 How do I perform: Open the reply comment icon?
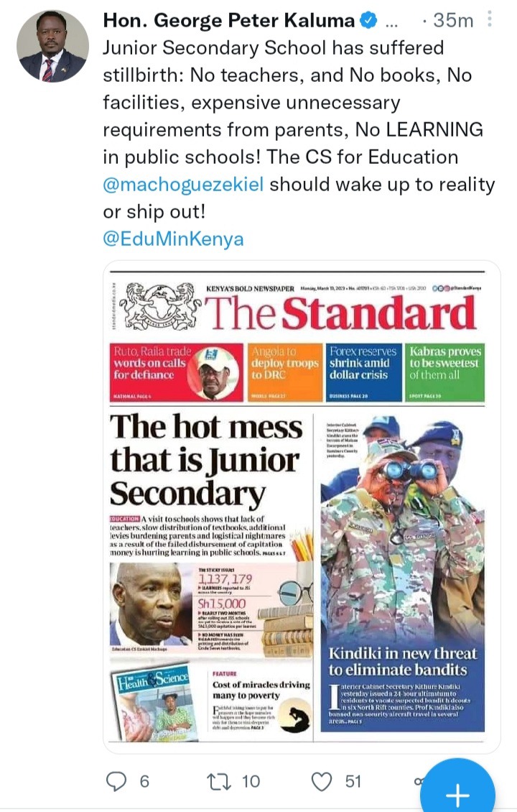(x=116, y=781)
